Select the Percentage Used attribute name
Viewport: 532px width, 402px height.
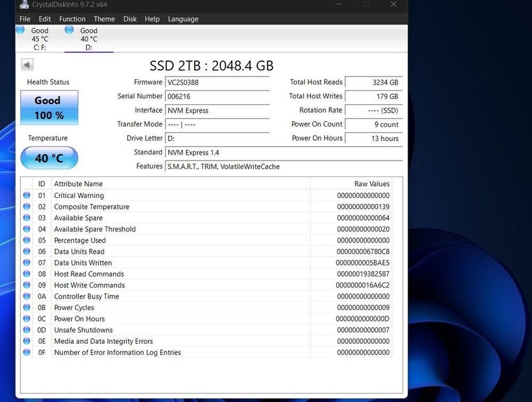point(80,240)
